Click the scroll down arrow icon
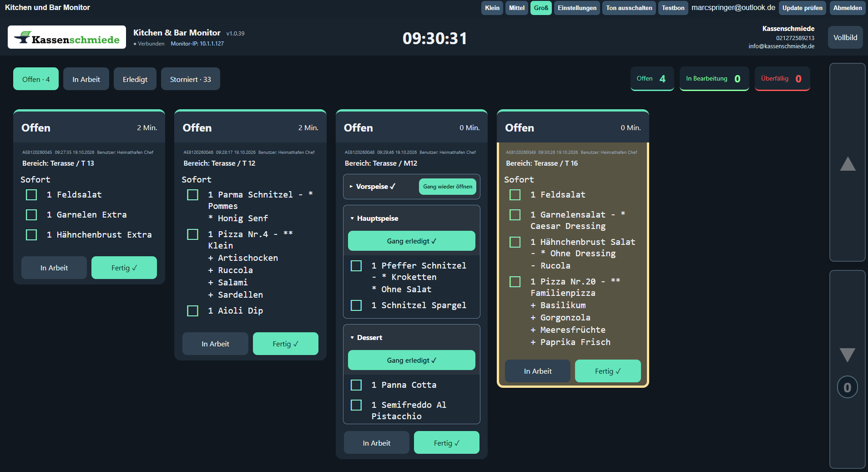The image size is (868, 472). tap(848, 355)
